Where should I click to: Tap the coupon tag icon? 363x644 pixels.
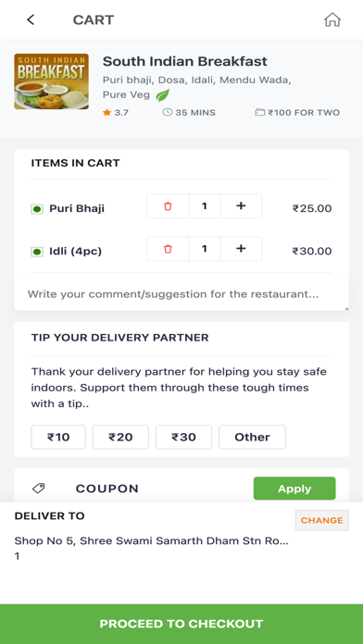click(39, 489)
